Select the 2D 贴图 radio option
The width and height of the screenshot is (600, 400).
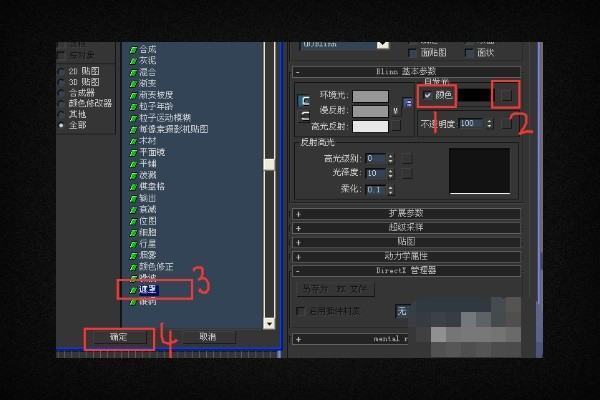[62, 73]
